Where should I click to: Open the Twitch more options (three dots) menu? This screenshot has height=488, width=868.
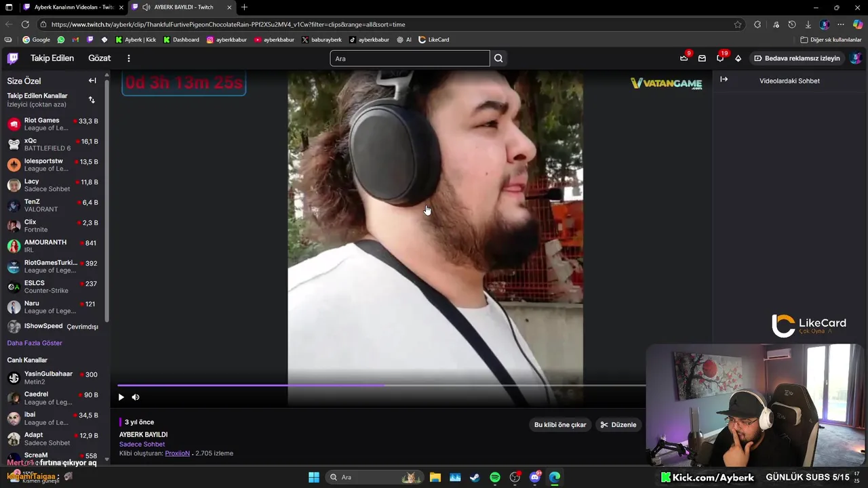click(x=128, y=58)
